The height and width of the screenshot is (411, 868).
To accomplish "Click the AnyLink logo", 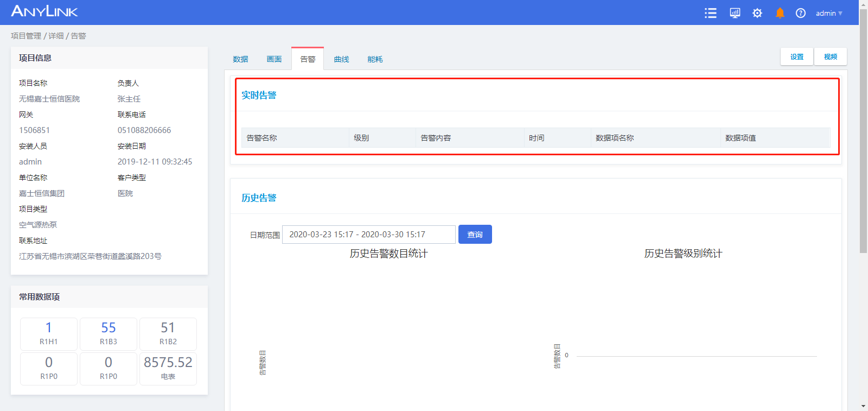I will pos(44,11).
